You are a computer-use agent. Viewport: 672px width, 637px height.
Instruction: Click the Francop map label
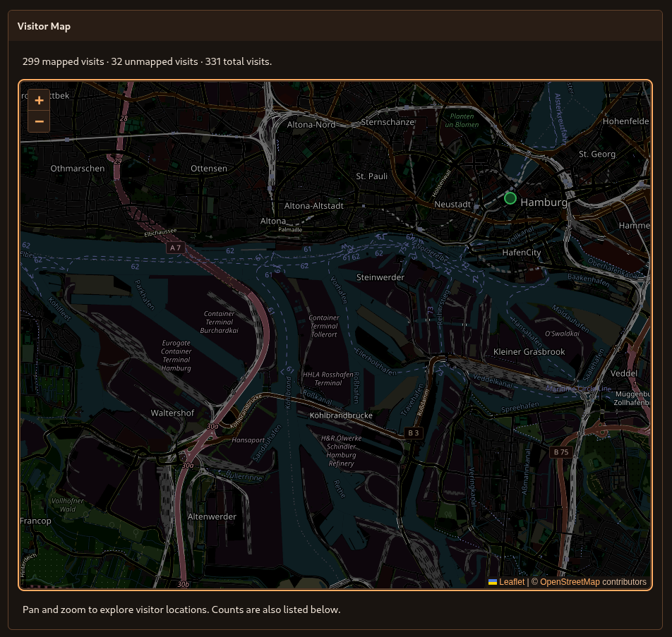pyautogui.click(x=35, y=521)
